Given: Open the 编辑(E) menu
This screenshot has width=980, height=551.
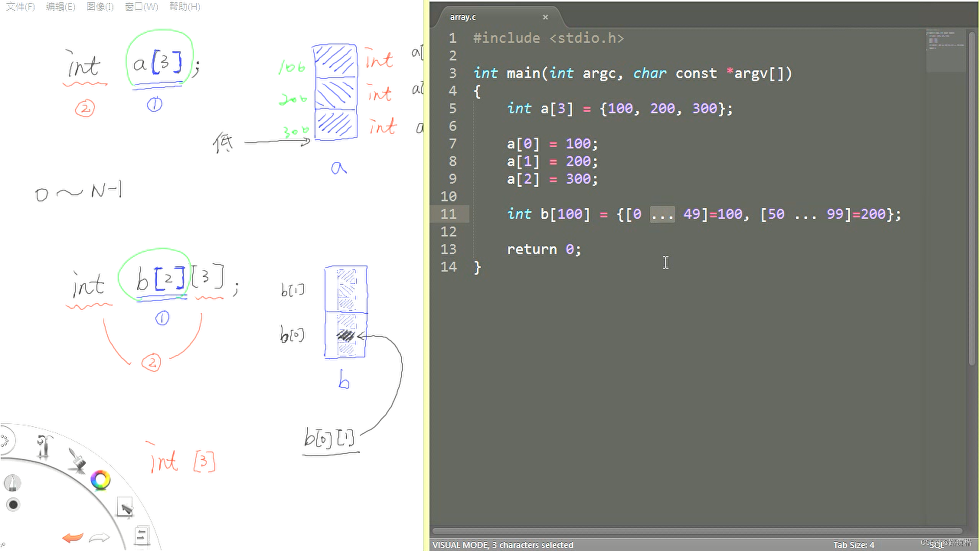Looking at the screenshot, I should (x=60, y=7).
